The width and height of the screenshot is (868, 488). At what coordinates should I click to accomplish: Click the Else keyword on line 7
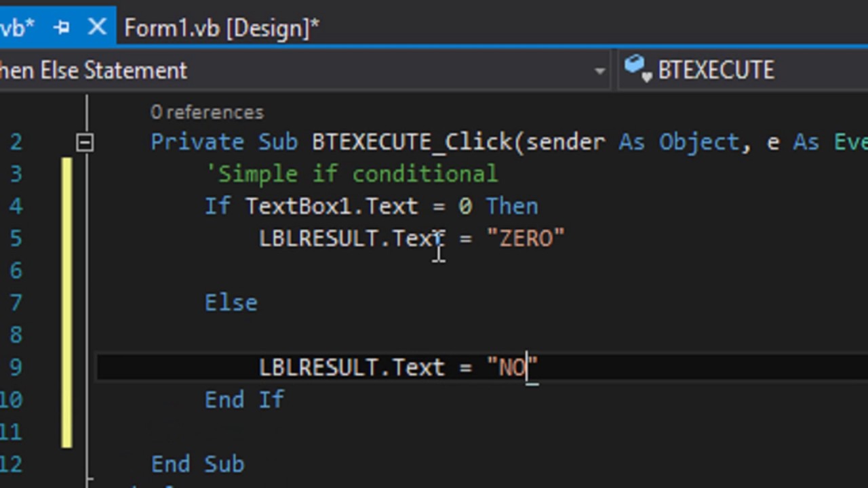pyautogui.click(x=231, y=303)
